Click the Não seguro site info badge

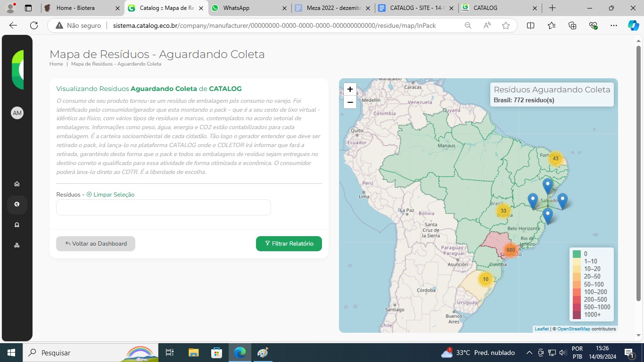coord(78,25)
